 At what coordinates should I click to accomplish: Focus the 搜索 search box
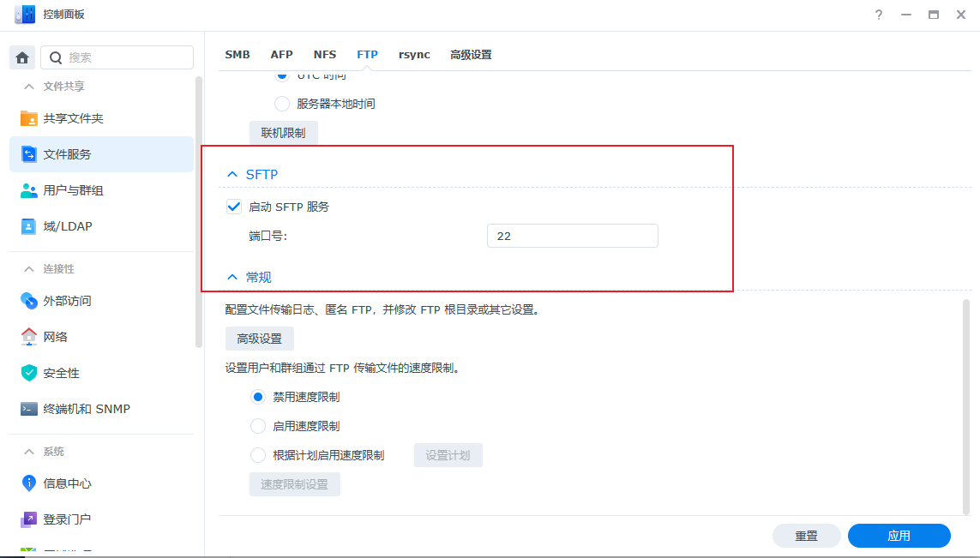click(117, 57)
